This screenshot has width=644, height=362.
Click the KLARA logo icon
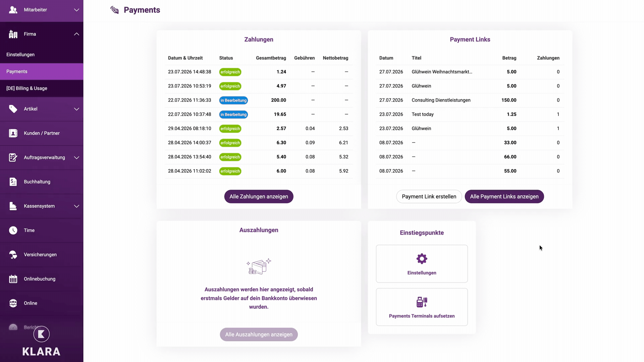coord(42,334)
